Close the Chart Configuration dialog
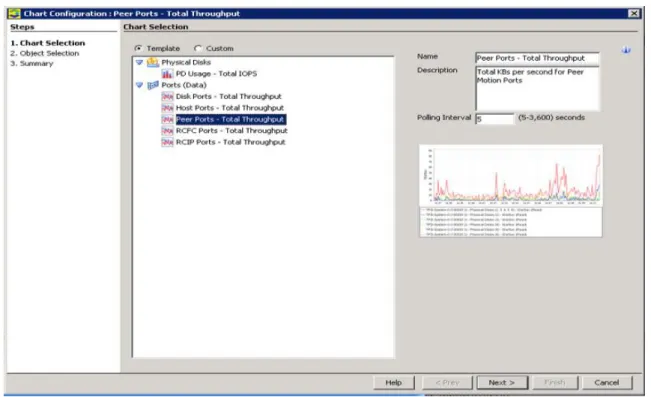Image resolution: width=651 pixels, height=397 pixels. click(634, 14)
